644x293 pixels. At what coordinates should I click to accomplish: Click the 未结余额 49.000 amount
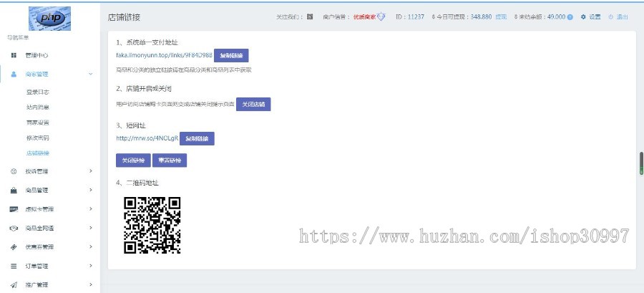point(557,17)
